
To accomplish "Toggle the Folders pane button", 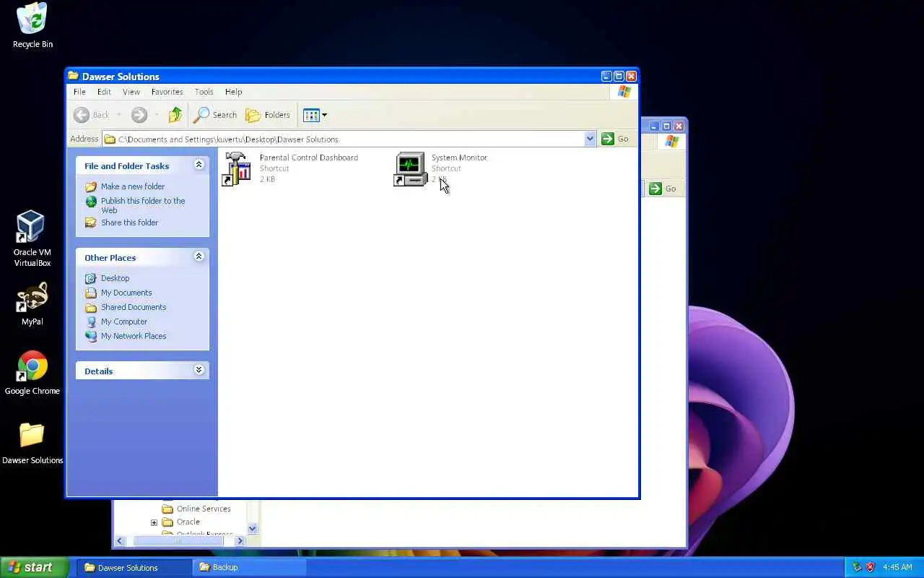I will 268,115.
